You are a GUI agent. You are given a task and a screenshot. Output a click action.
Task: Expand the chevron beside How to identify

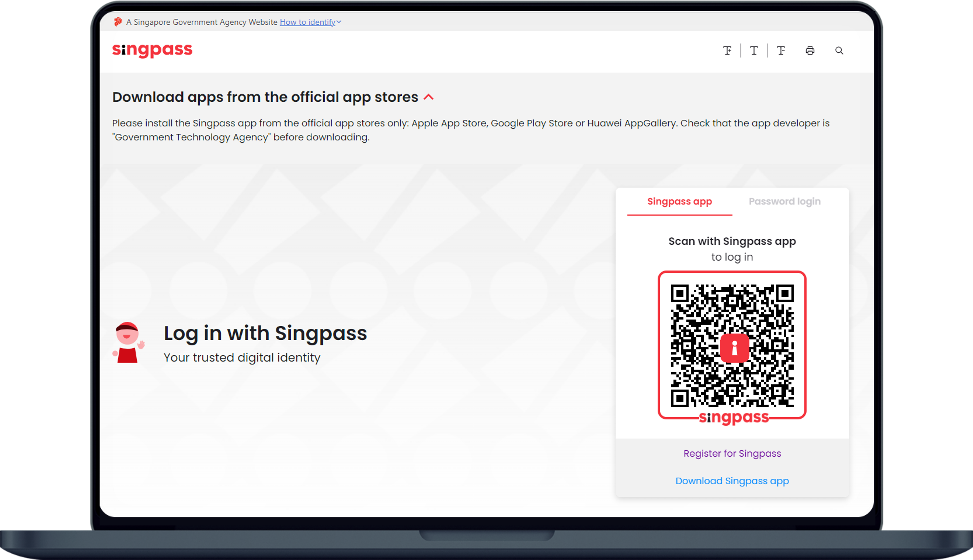[x=339, y=22]
